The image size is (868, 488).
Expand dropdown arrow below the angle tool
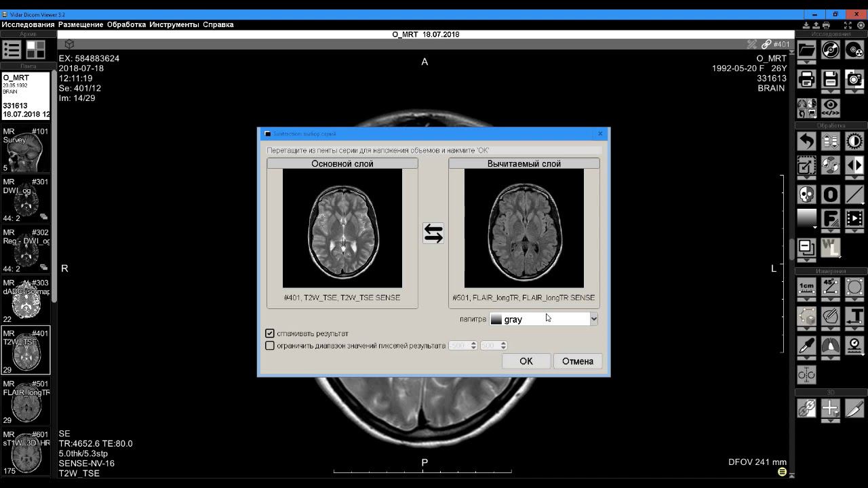click(x=830, y=300)
